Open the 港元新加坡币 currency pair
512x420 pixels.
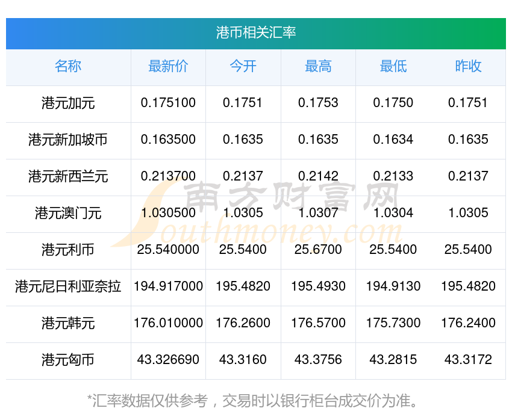point(68,140)
